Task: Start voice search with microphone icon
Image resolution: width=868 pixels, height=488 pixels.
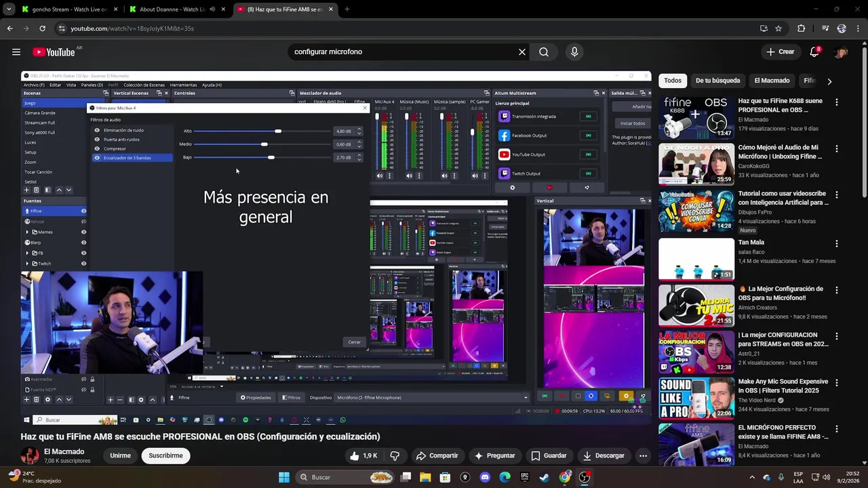Action: point(574,52)
